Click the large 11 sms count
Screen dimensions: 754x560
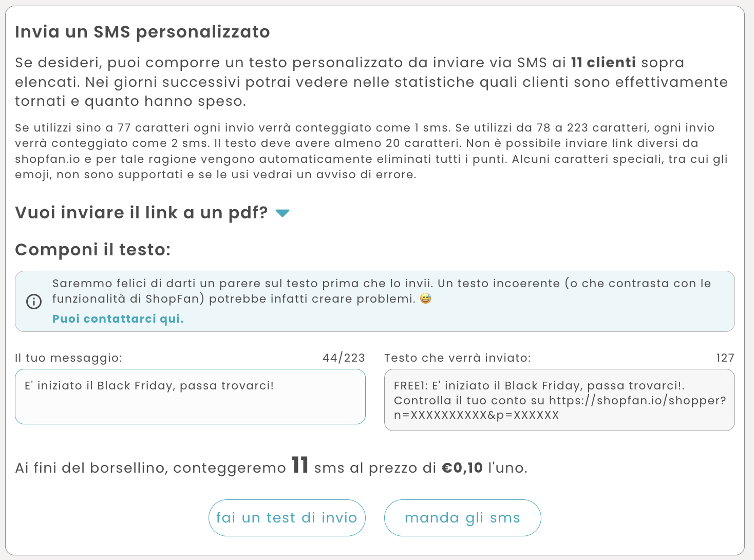coord(300,465)
